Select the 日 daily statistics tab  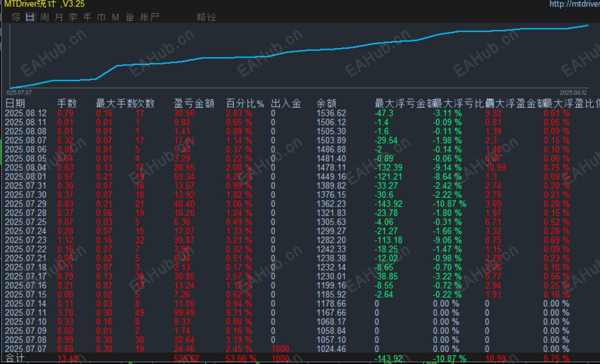click(x=30, y=17)
